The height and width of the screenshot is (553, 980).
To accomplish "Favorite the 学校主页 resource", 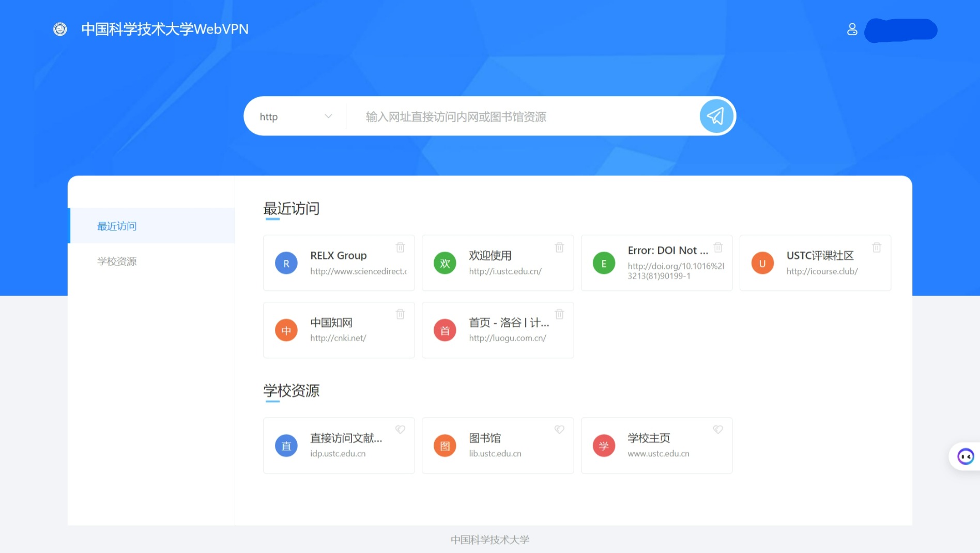I will [x=718, y=429].
